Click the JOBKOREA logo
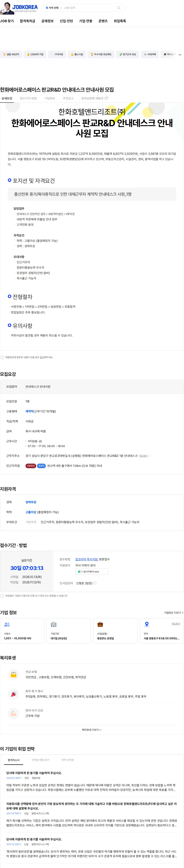 click(25, 7)
